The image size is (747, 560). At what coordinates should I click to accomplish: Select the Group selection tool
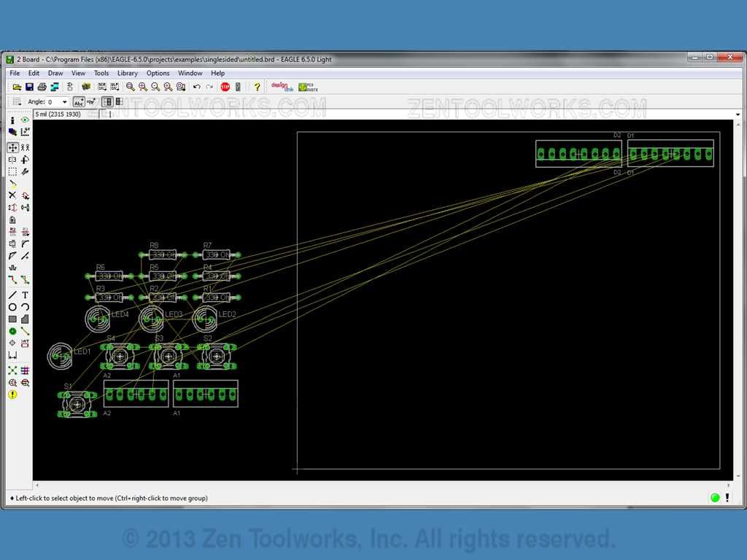click(x=12, y=171)
